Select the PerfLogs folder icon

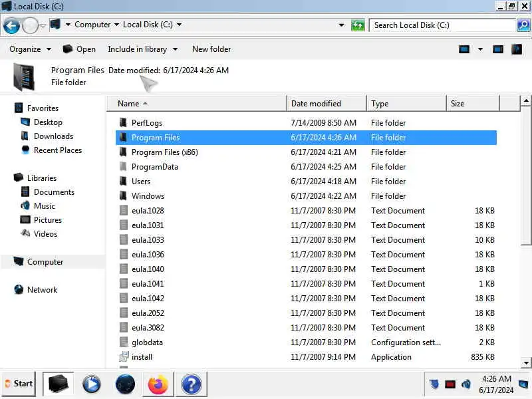tap(123, 123)
